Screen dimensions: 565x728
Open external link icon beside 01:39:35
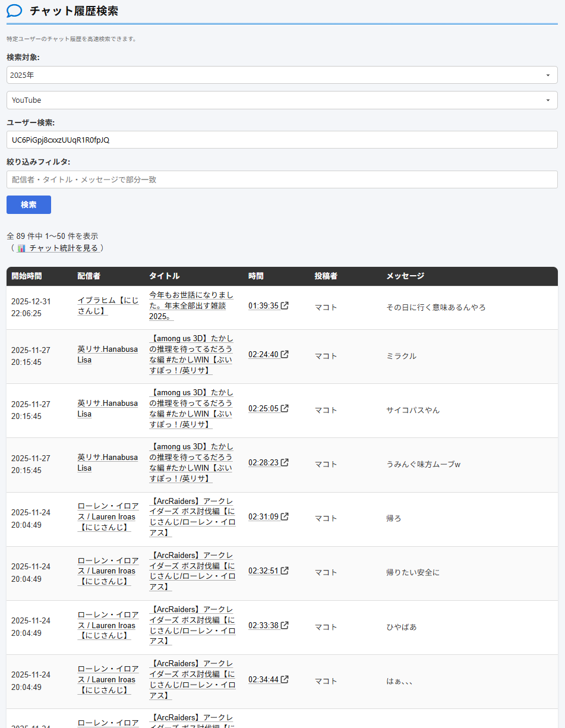coord(285,305)
